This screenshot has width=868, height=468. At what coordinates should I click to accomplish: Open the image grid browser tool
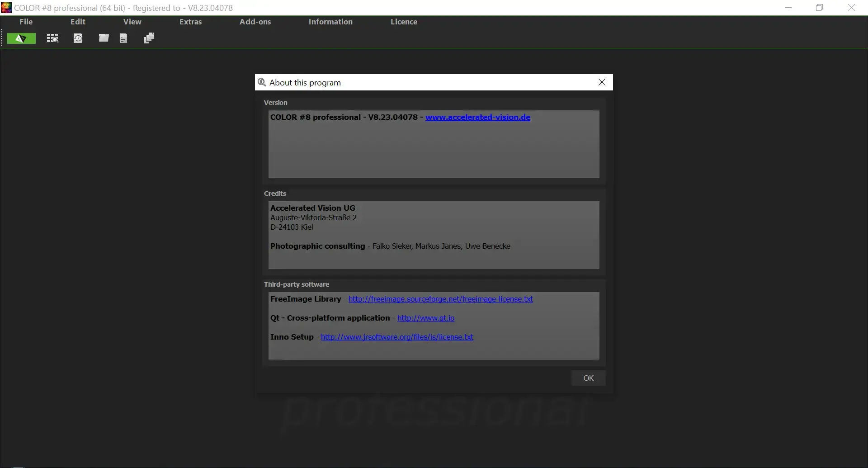click(52, 38)
